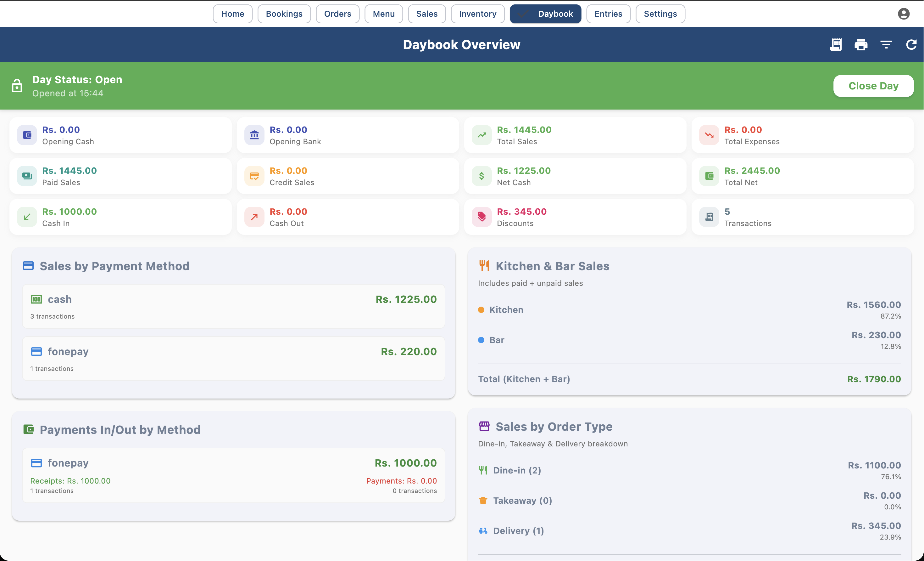Click the lock icon beside Day Status
924x561 pixels.
tap(17, 86)
